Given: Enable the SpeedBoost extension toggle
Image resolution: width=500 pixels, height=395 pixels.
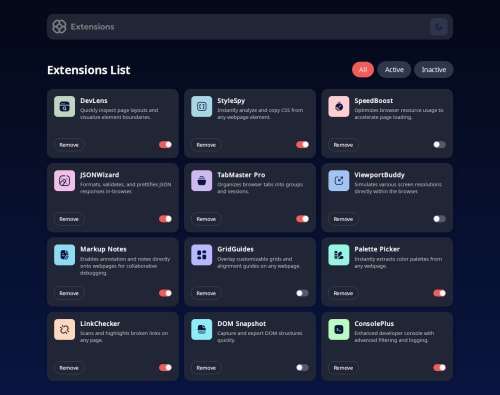Looking at the screenshot, I should point(439,145).
